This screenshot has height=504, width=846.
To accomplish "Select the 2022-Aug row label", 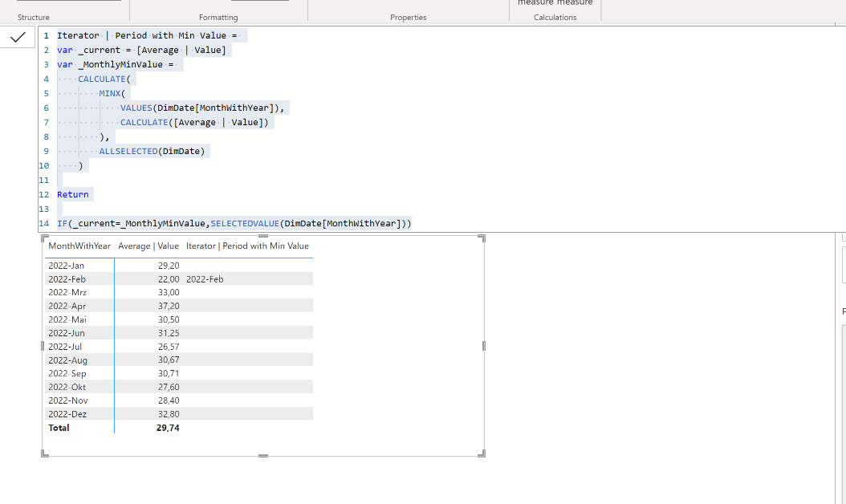I will 67,360.
